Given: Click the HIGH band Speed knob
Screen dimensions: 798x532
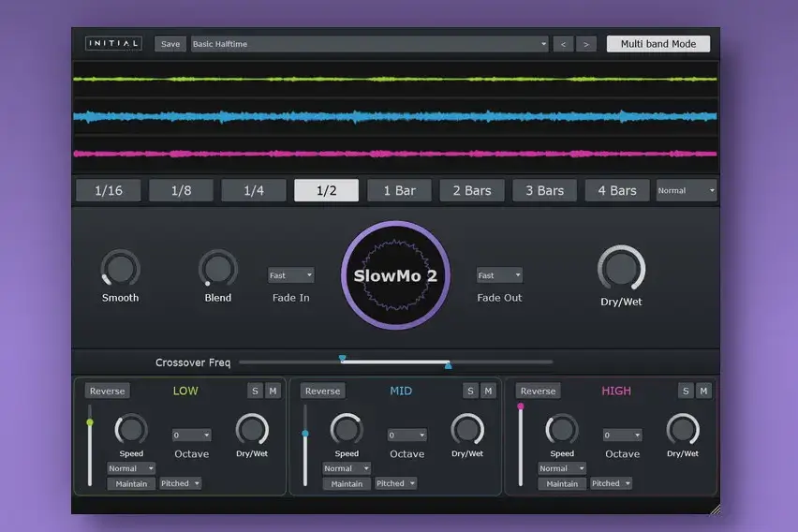Looking at the screenshot, I should [562, 430].
